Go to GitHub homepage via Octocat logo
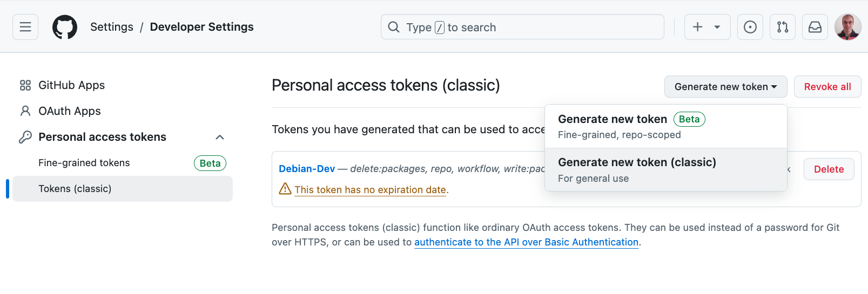The width and height of the screenshot is (868, 294). 65,27
